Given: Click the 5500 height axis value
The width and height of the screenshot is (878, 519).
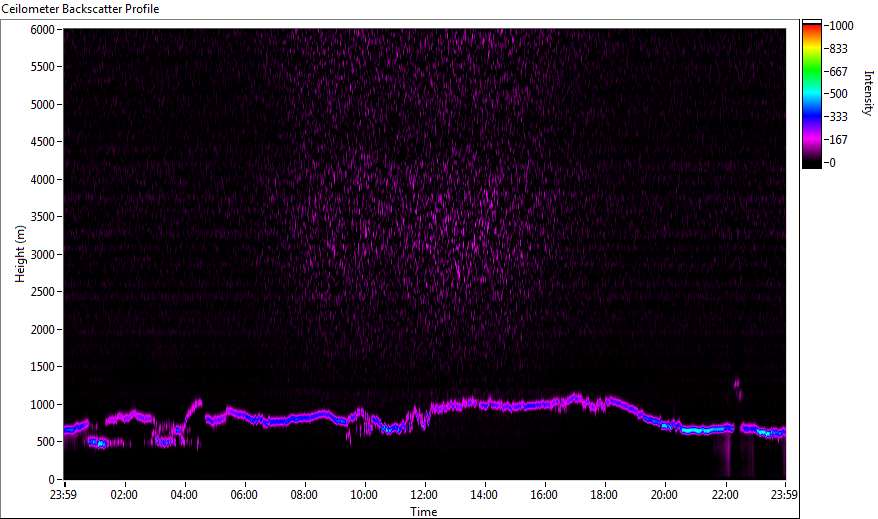Looking at the screenshot, I should pos(43,67).
